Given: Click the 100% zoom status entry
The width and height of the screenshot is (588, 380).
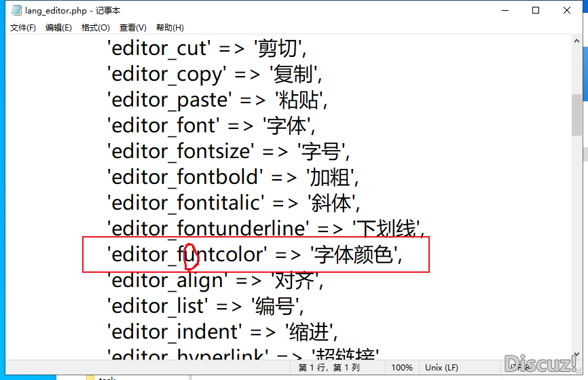Looking at the screenshot, I should (x=402, y=368).
